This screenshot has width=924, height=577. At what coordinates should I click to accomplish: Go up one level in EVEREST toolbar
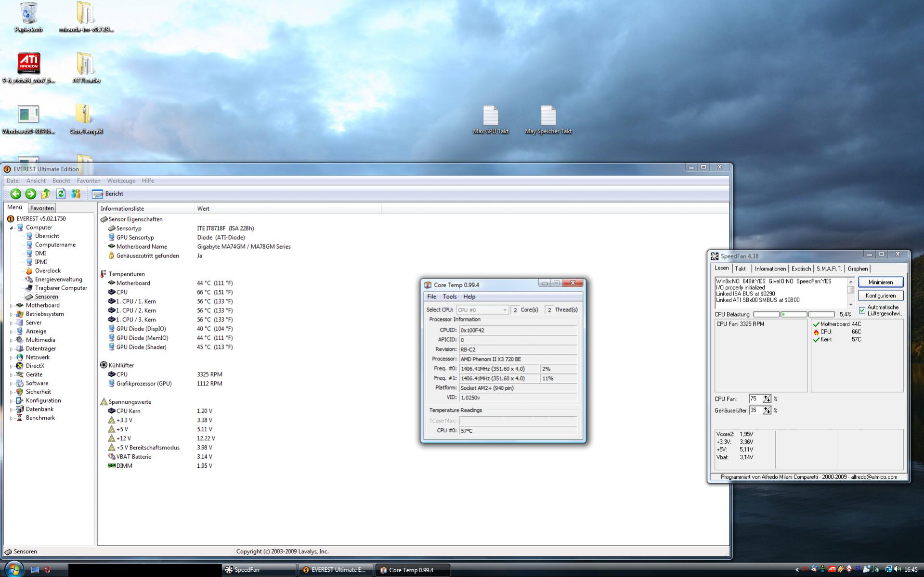coord(46,193)
